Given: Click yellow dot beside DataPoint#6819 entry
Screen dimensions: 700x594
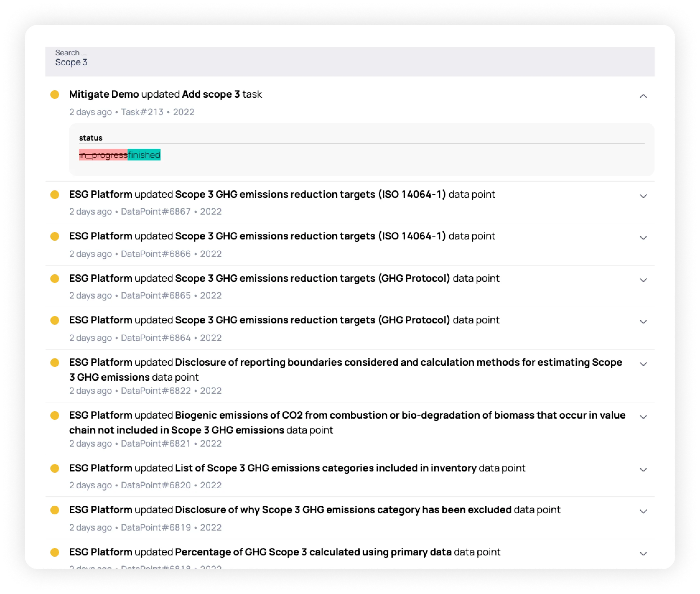Looking at the screenshot, I should point(54,510).
